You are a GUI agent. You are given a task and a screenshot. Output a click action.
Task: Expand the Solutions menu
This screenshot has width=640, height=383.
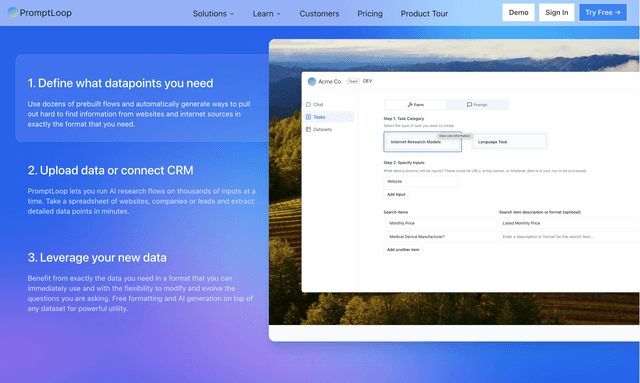coord(213,13)
